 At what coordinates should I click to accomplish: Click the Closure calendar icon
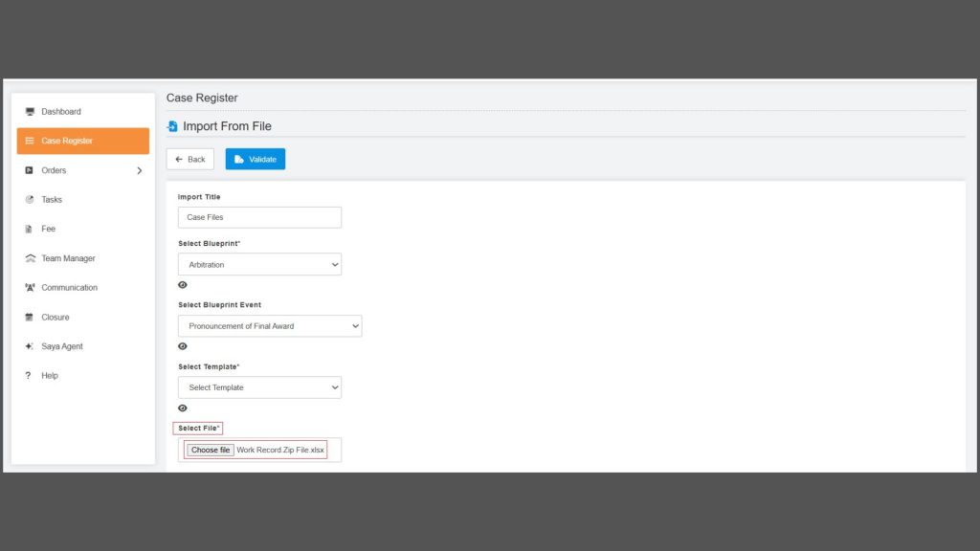[30, 318]
